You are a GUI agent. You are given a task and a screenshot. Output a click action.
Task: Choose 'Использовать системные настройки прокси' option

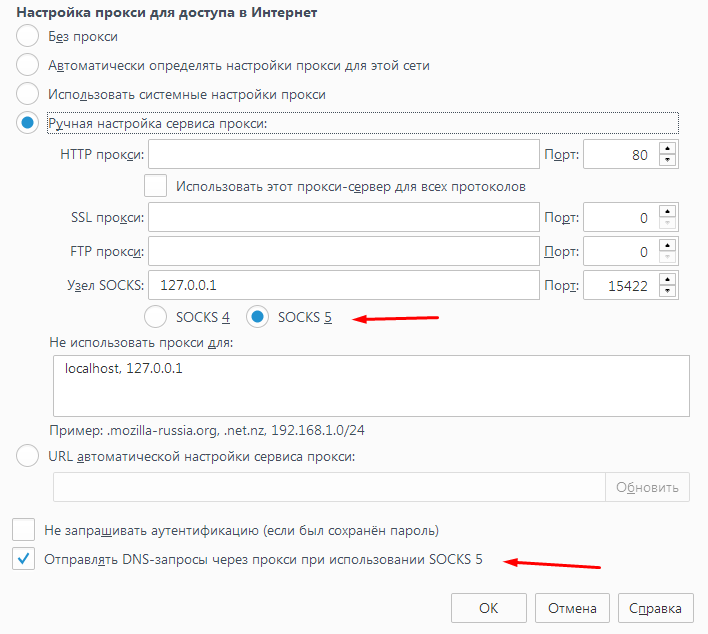click(28, 94)
